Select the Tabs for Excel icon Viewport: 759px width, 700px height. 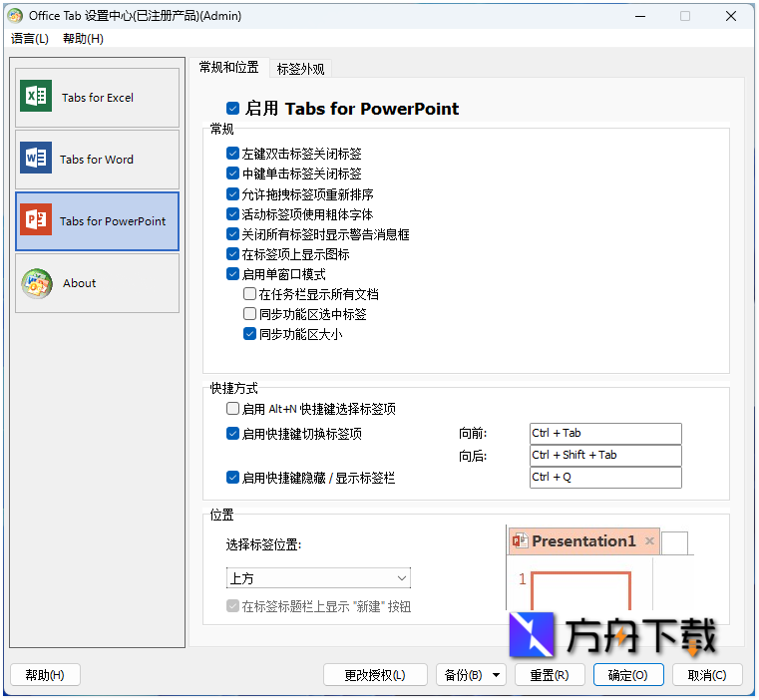(x=36, y=96)
